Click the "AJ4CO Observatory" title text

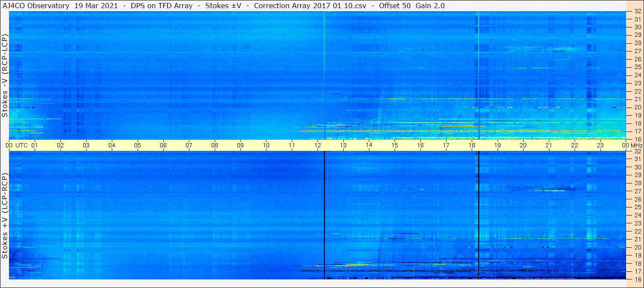36,6
